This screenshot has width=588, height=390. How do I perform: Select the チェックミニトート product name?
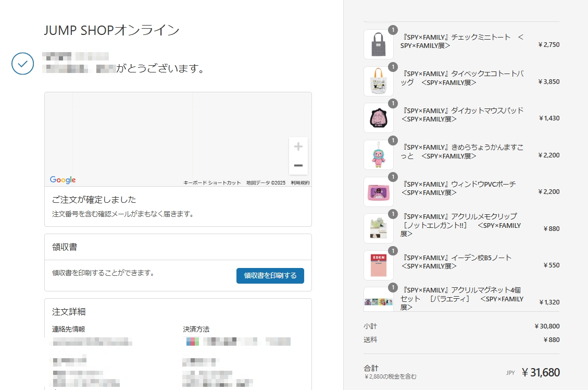462,41
